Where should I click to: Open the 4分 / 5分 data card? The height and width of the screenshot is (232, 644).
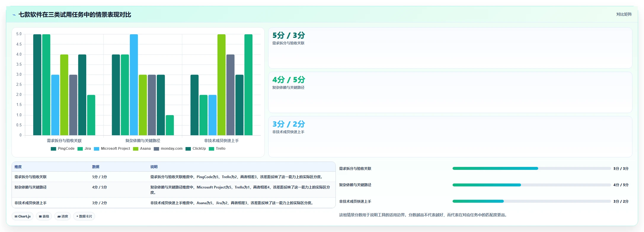coord(450,92)
